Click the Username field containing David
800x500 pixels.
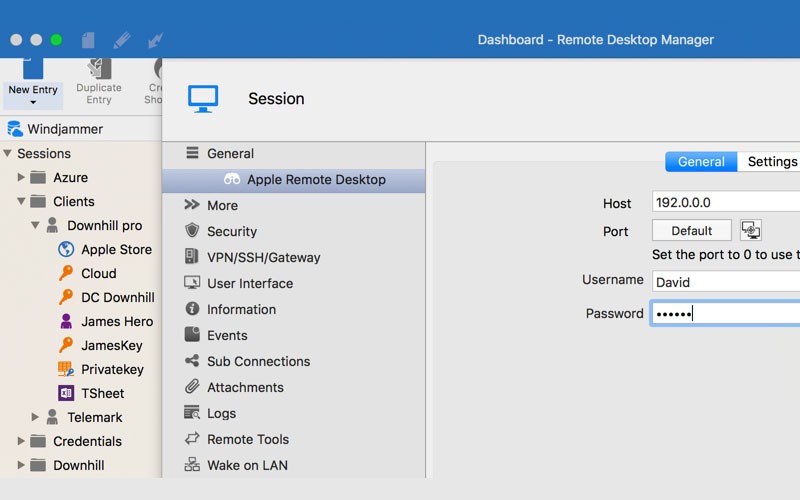pyautogui.click(x=726, y=282)
